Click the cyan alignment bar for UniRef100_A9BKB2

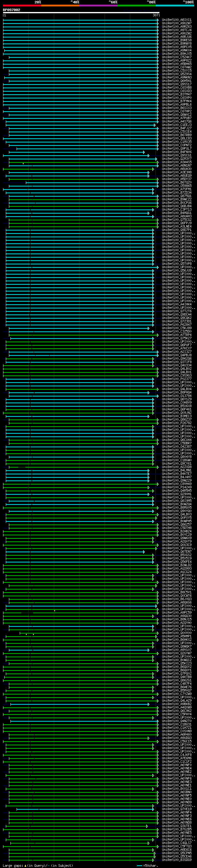80,704
